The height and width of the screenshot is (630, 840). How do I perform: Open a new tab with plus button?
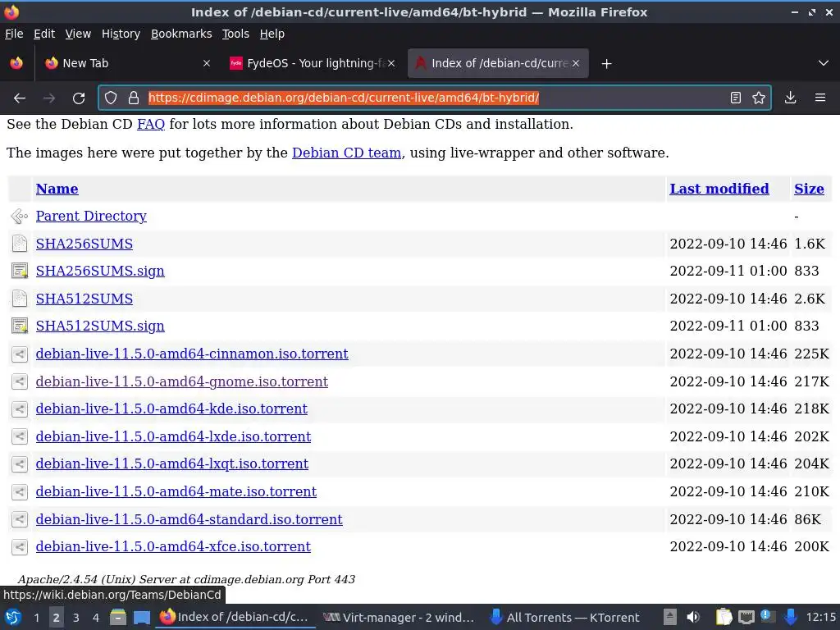tap(606, 64)
